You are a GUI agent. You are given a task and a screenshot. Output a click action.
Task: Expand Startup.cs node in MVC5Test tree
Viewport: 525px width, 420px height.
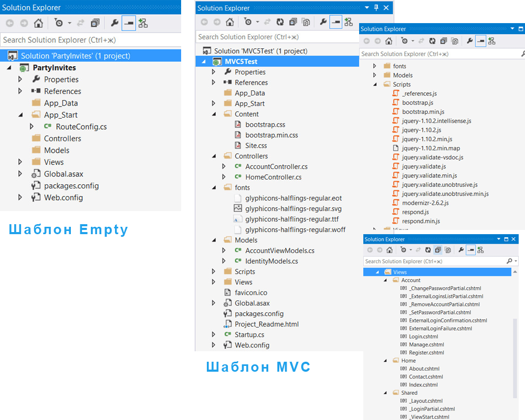click(x=214, y=334)
